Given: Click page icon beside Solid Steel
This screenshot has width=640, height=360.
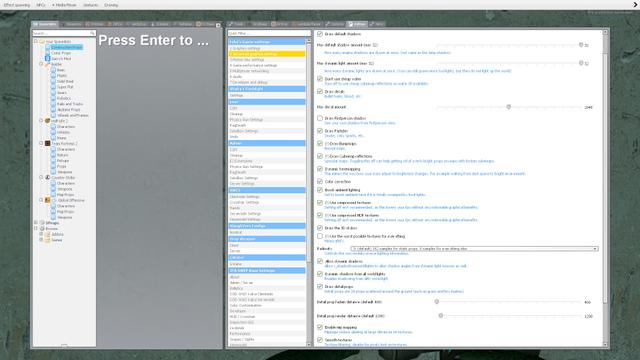Looking at the screenshot, I should (53, 81).
